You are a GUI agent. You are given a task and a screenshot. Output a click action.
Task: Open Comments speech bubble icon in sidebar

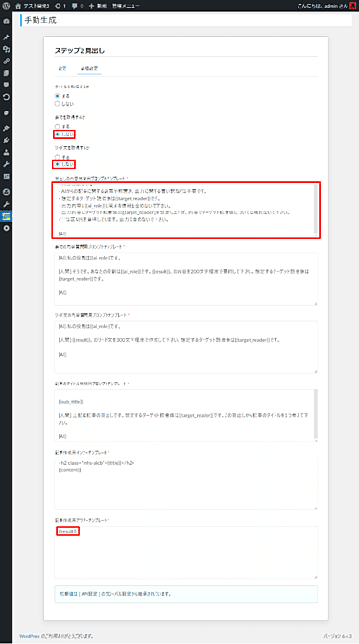tap(6, 85)
